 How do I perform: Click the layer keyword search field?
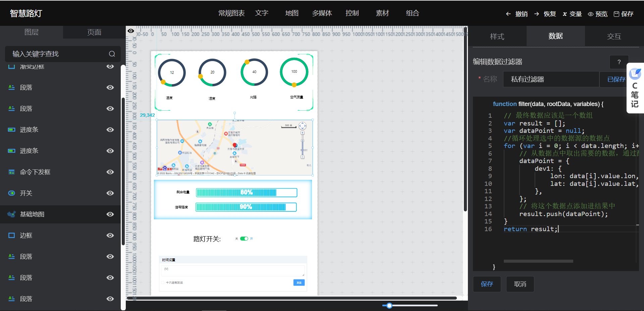point(63,54)
